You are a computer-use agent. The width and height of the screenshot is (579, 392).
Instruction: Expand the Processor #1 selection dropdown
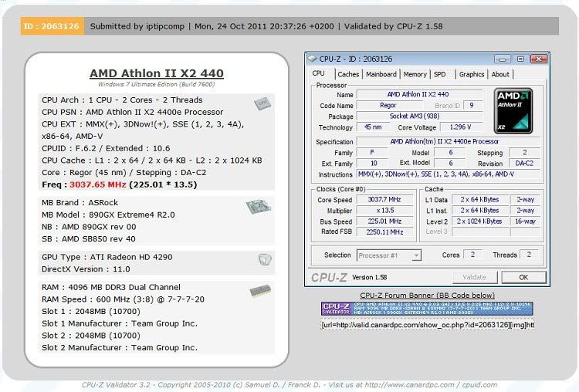417,255
